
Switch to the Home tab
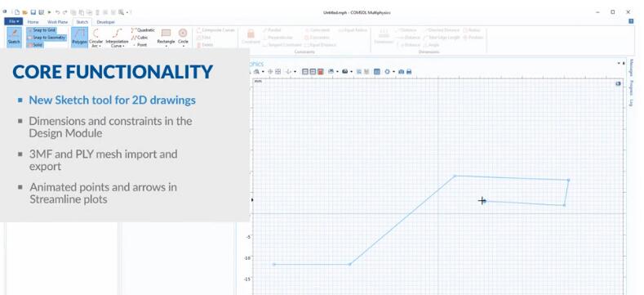coord(33,22)
